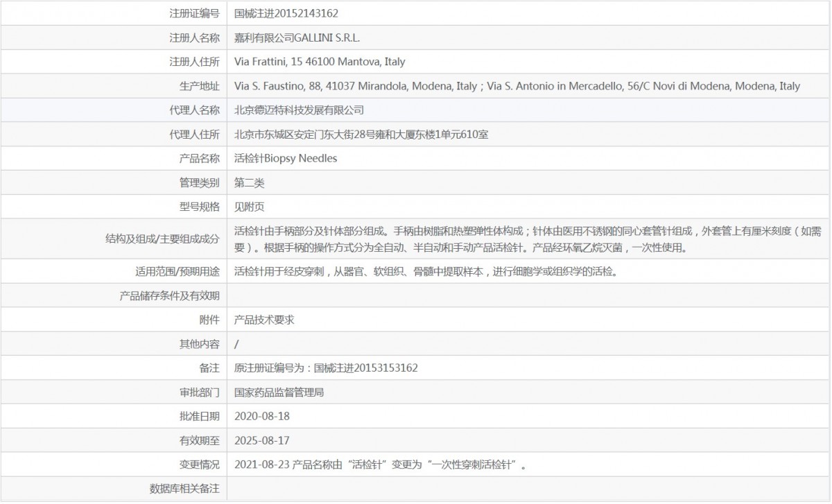Select approval date 2020-08-18
This screenshot has height=504, width=832.
coord(263,416)
